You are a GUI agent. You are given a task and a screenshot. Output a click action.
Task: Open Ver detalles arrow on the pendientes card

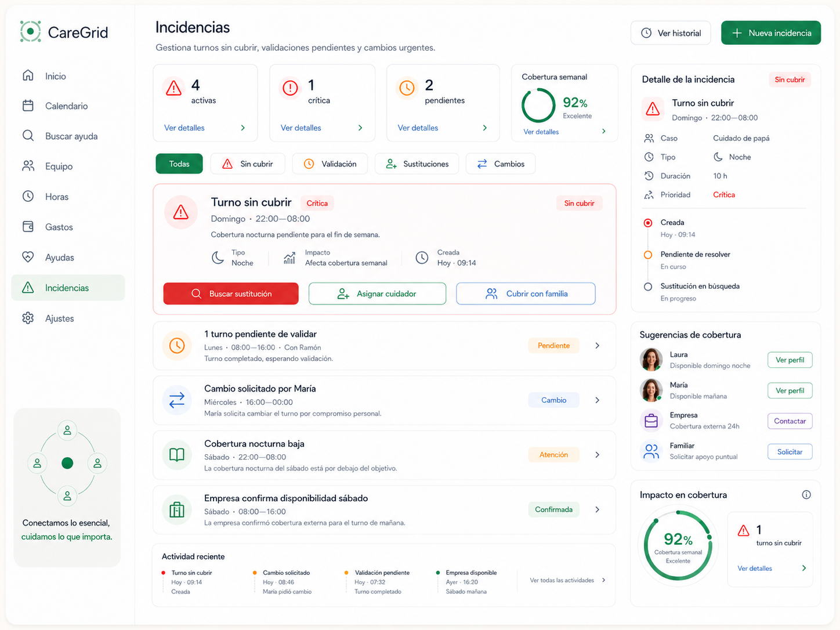coord(485,128)
